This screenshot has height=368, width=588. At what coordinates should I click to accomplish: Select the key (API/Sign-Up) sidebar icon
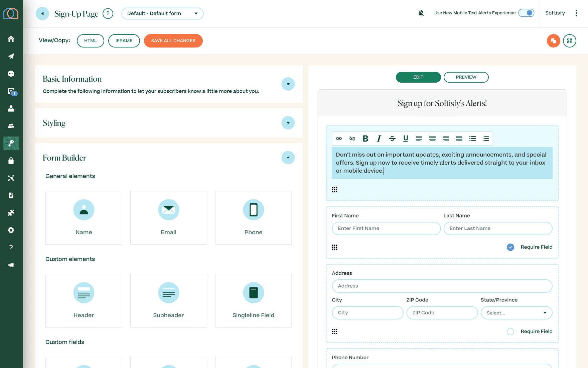tap(11, 143)
